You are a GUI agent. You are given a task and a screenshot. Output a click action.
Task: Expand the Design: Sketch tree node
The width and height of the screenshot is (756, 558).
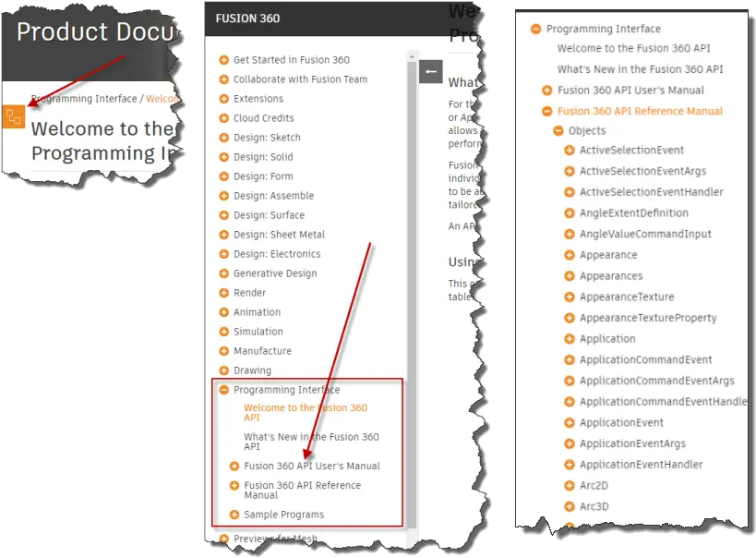[223, 138]
